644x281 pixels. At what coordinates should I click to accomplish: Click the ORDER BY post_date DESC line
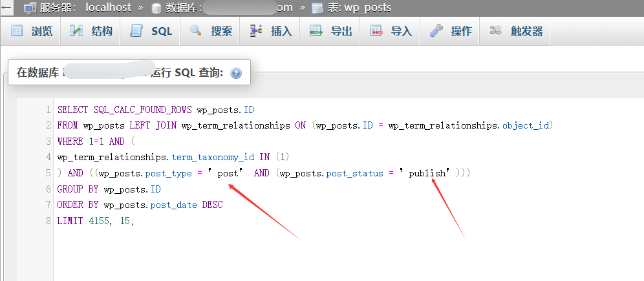140,205
